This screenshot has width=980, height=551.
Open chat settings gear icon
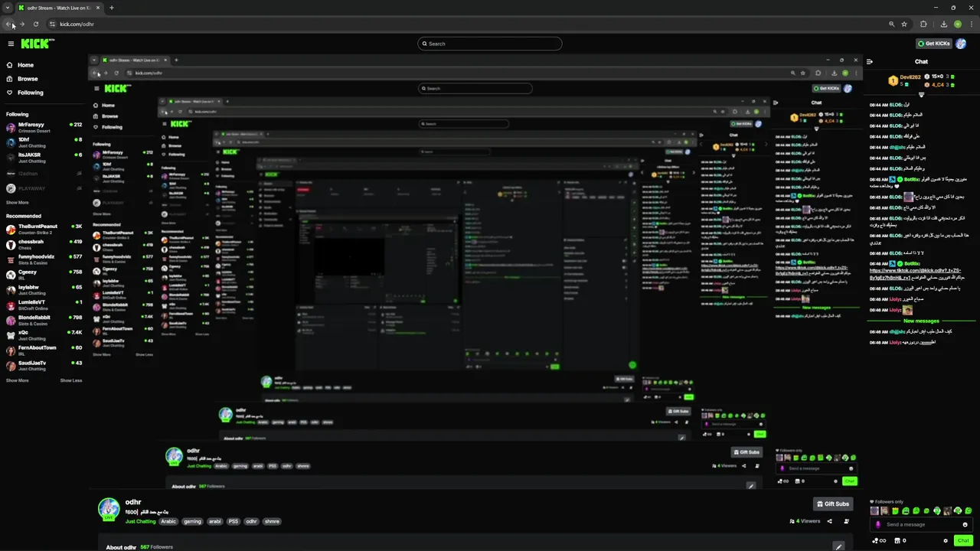[x=946, y=540]
